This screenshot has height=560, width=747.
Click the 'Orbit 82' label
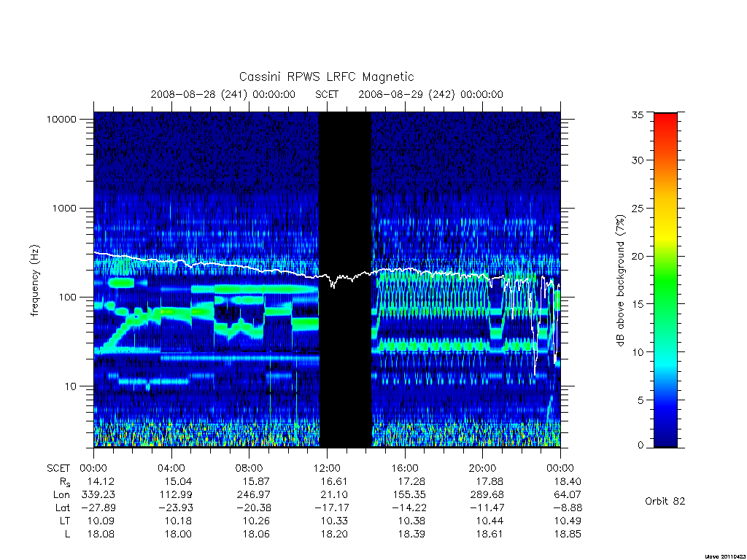click(665, 501)
